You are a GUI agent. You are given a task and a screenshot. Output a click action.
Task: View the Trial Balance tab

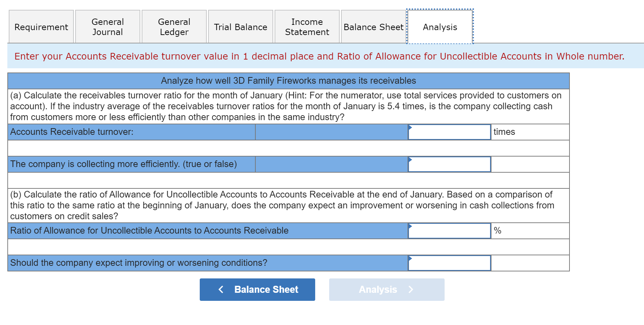(x=241, y=27)
